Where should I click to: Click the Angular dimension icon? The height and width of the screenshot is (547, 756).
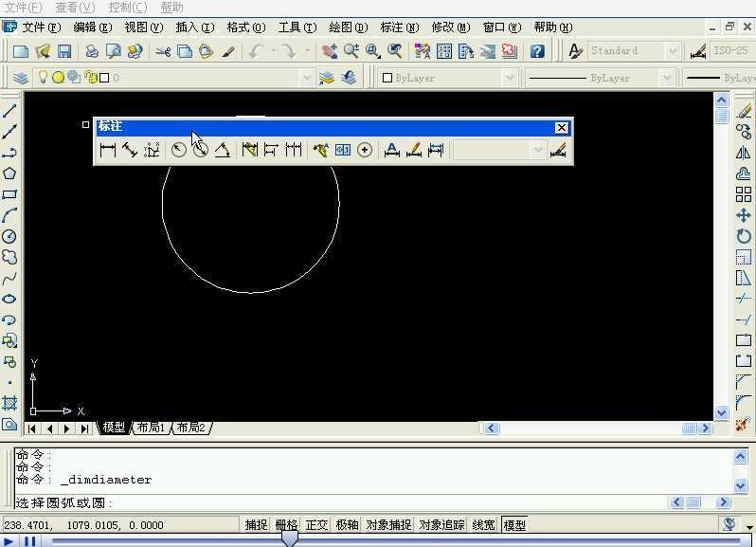pos(223,150)
